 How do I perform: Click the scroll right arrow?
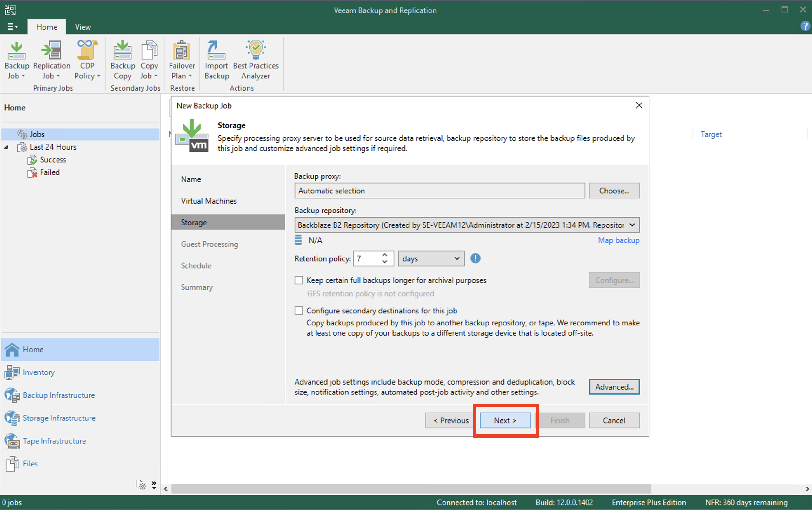click(807, 489)
